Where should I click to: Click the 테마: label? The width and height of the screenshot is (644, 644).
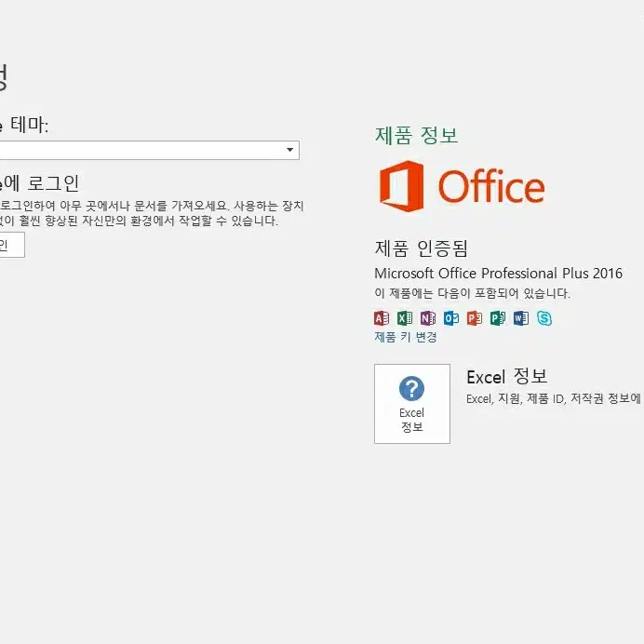(x=29, y=124)
